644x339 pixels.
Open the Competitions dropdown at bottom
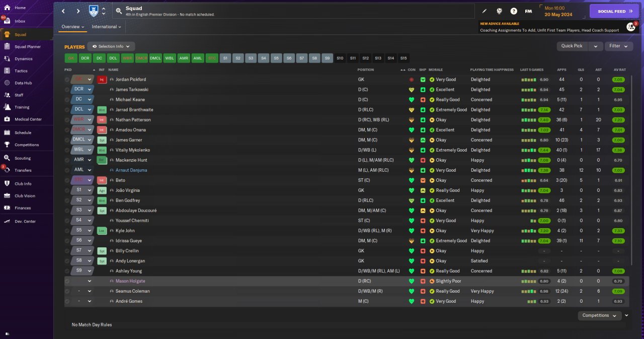pos(600,315)
